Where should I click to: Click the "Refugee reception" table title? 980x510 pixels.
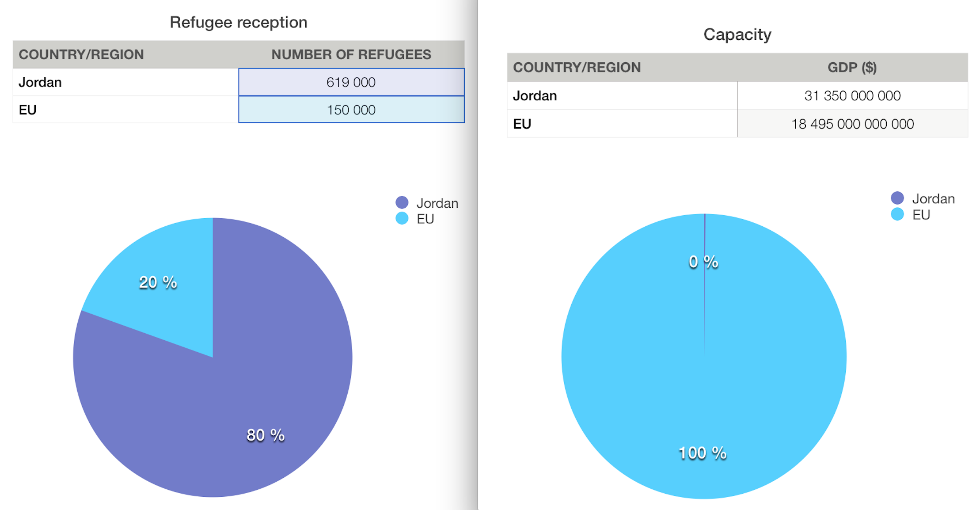(x=238, y=23)
